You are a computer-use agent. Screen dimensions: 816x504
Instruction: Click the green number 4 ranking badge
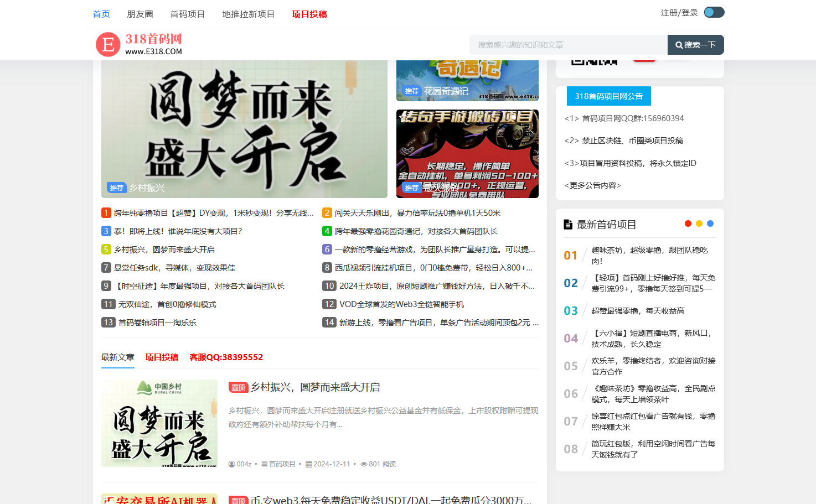(327, 231)
